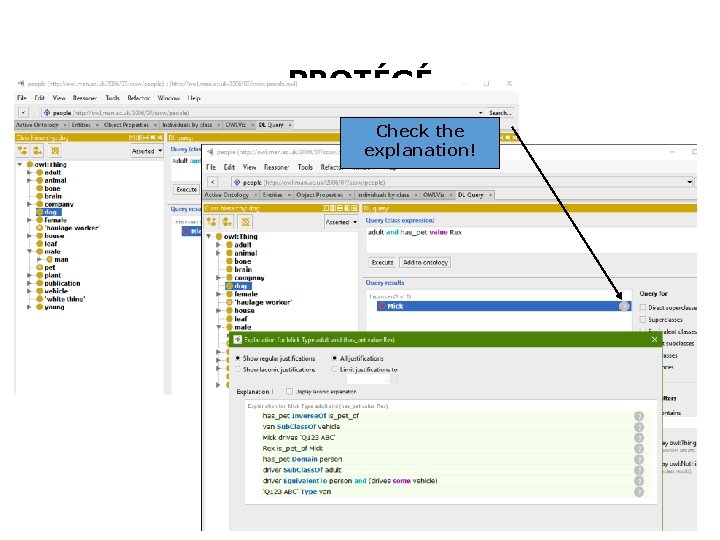Image resolution: width=720 pixels, height=540 pixels.
Task: Switch to Entities tab in front window
Action: (272, 195)
